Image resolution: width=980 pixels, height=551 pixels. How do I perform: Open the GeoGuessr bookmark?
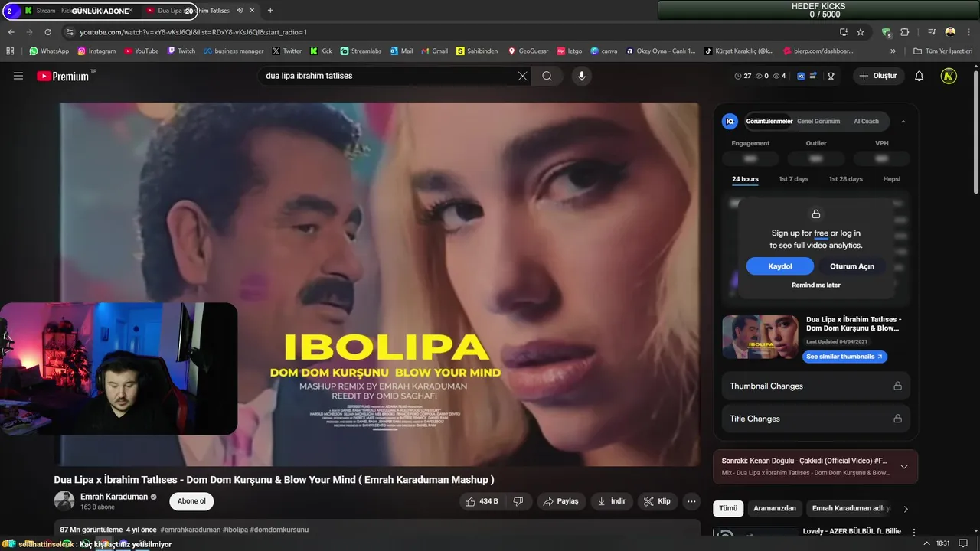pos(528,51)
